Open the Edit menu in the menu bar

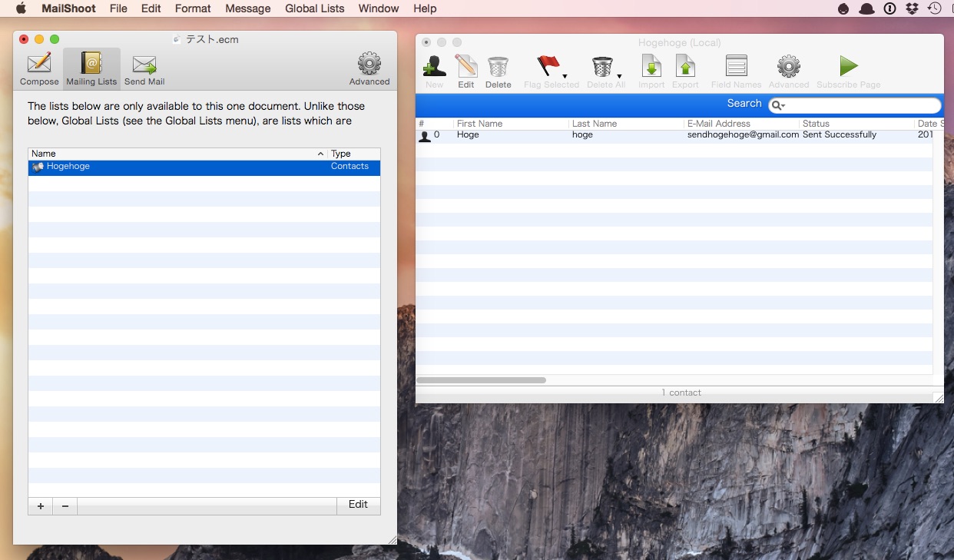click(x=151, y=8)
